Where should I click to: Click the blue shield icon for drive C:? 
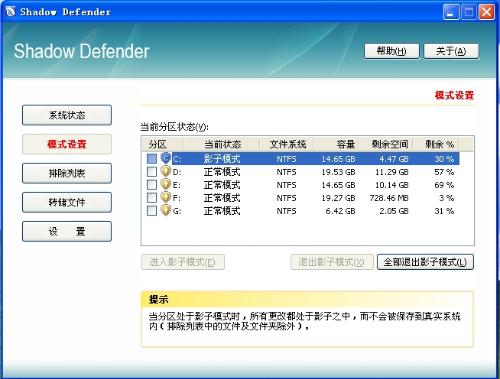pos(166,158)
